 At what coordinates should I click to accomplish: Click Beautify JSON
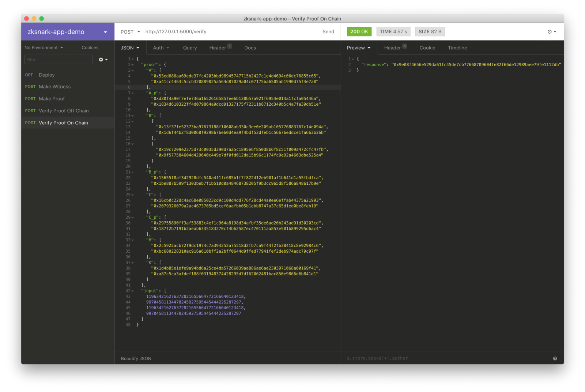(x=136, y=358)
